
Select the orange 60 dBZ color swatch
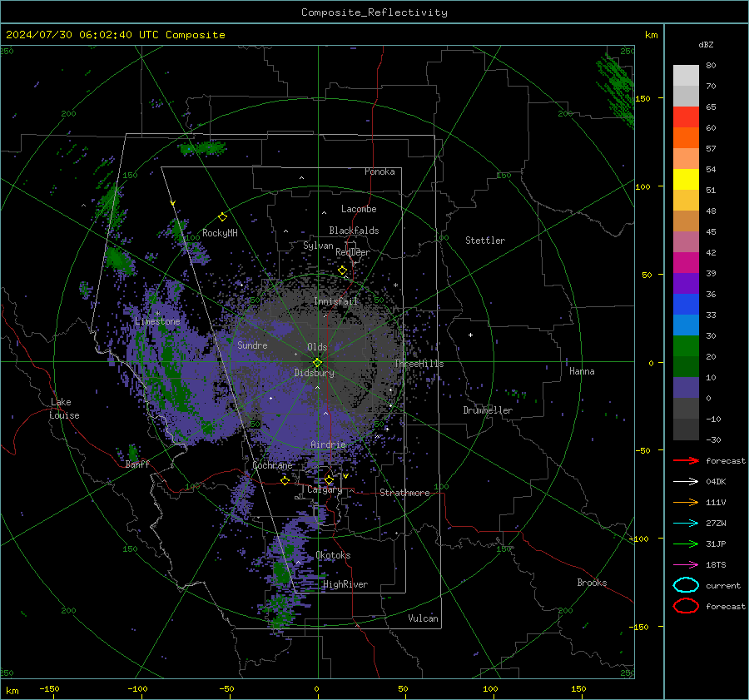tap(686, 137)
